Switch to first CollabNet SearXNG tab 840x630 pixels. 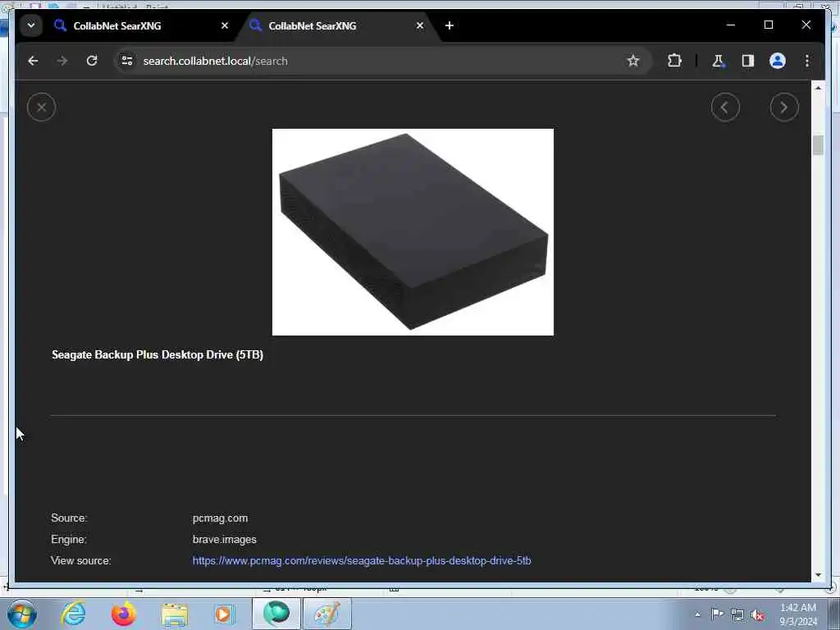tap(140, 25)
